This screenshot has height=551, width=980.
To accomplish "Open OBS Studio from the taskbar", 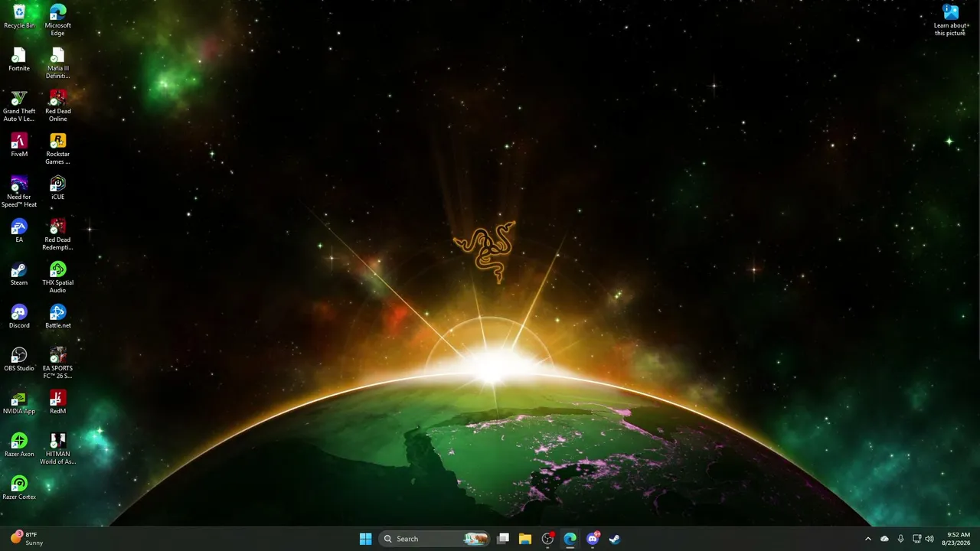I will pos(547,539).
